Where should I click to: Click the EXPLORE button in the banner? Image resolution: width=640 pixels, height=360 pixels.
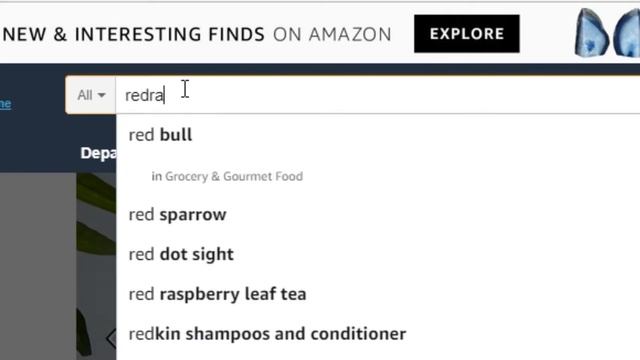point(467,34)
